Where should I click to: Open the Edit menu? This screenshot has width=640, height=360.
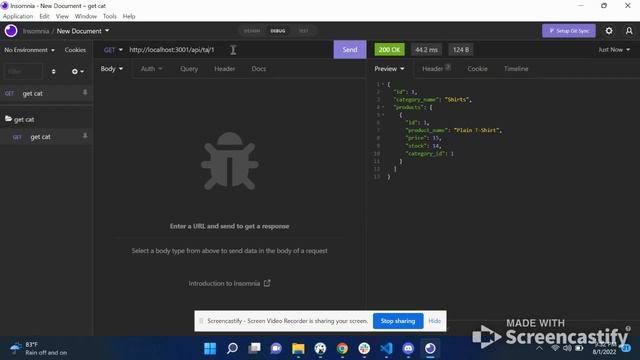tap(44, 16)
